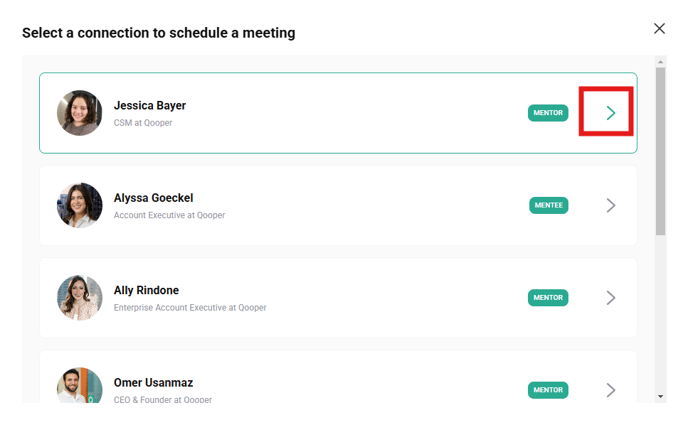Close the schedule meeting dialog
Screen dimensions: 688x425
point(659,28)
